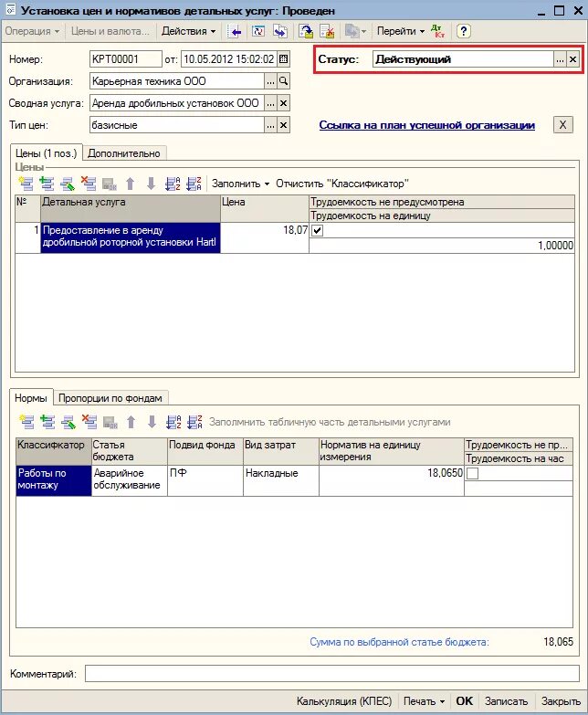Viewport: 588px width, 715px height.
Task: Expand the Заполнить dropdown
Action: point(240,184)
